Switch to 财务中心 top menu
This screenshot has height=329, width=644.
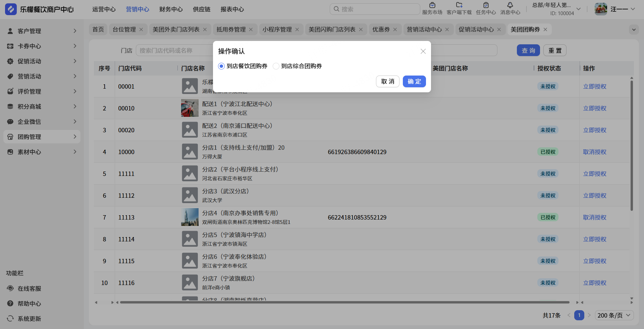pos(171,9)
